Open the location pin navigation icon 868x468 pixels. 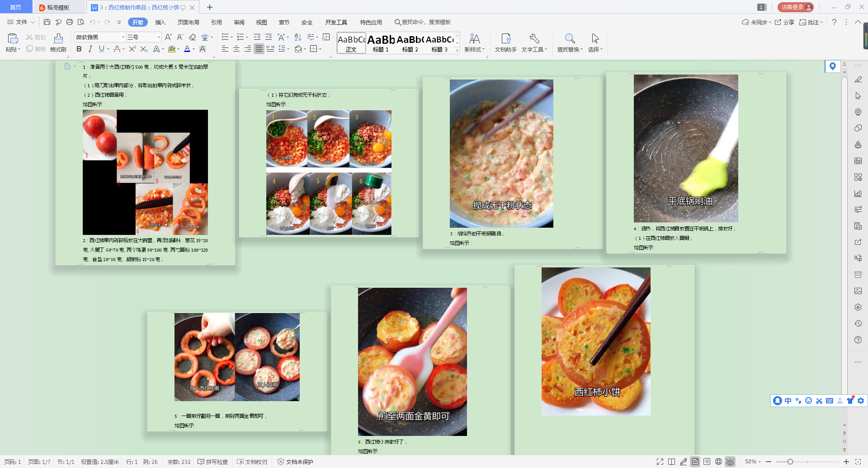[833, 66]
